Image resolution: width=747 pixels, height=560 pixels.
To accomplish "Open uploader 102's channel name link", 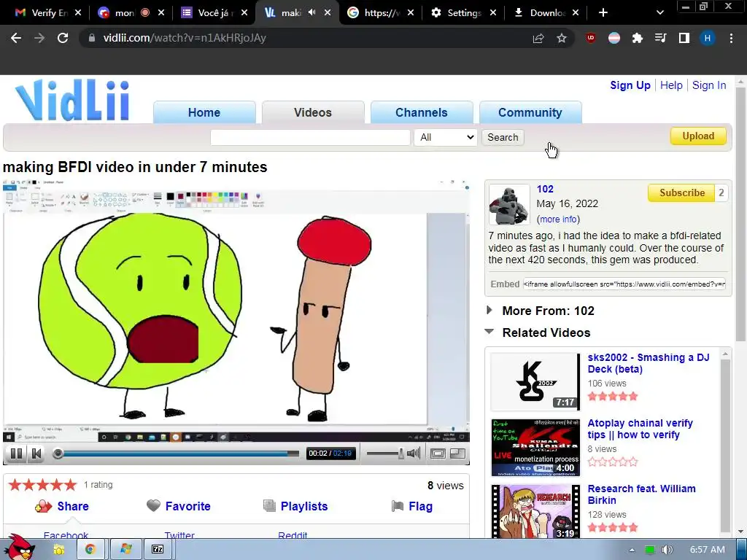I will [x=545, y=189].
